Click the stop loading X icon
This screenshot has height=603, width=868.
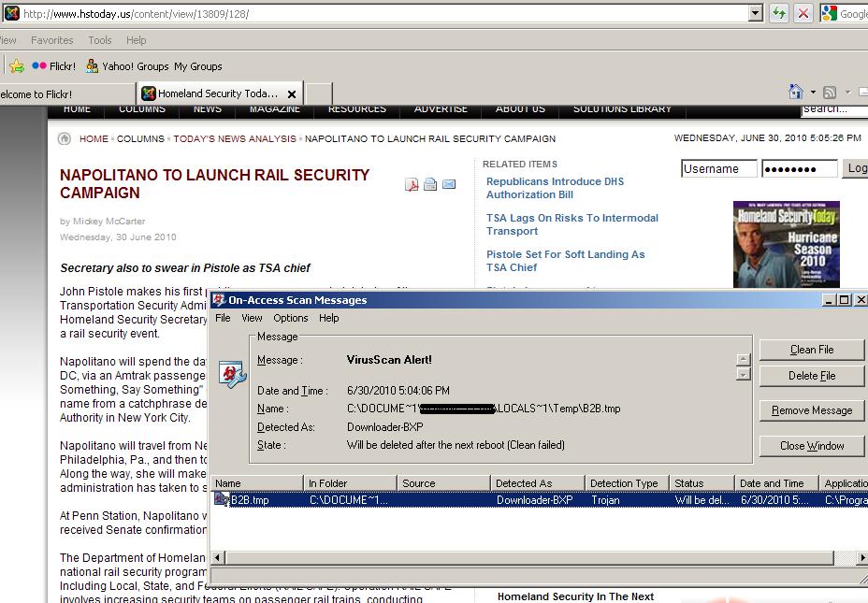(x=803, y=13)
